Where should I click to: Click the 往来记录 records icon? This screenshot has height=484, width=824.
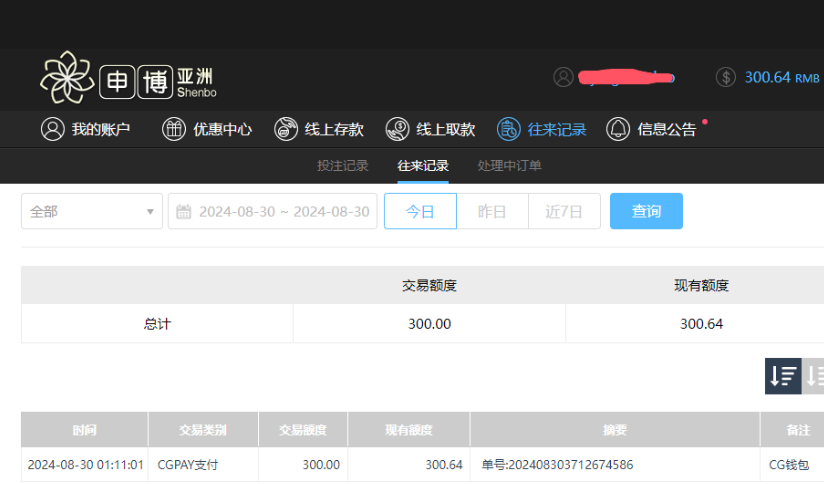509,129
